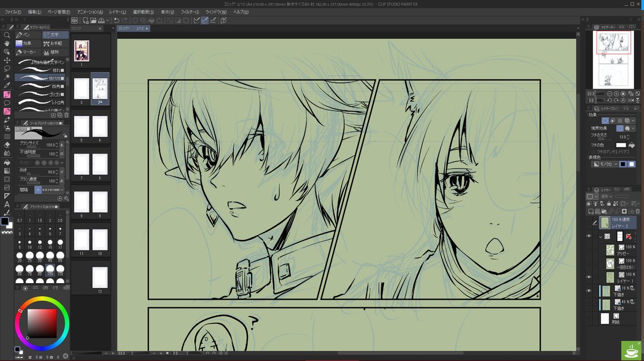This screenshot has height=361, width=644.
Task: Open the ファイル menu
Action: coord(13,12)
